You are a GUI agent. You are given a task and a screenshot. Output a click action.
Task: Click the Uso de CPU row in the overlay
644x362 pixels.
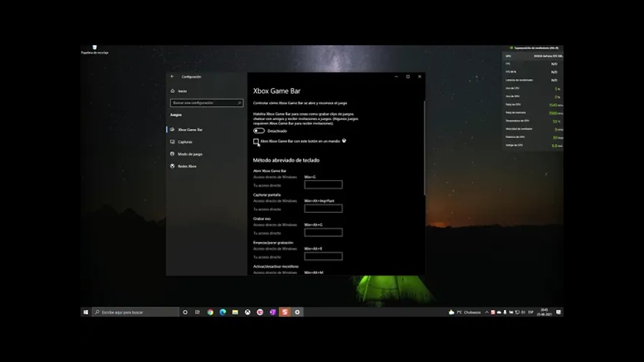533,88
